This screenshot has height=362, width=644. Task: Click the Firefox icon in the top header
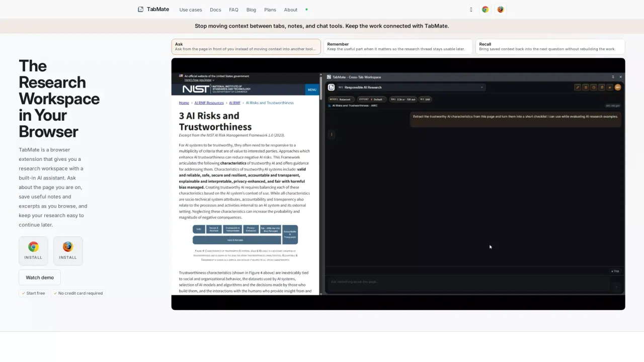tap(501, 10)
